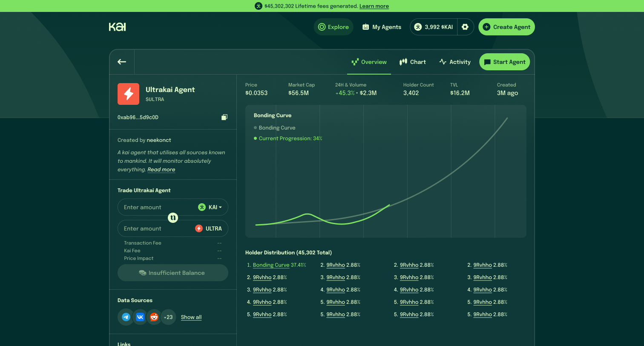644x346 pixels.
Task: Click the Start Agent button
Action: 505,62
